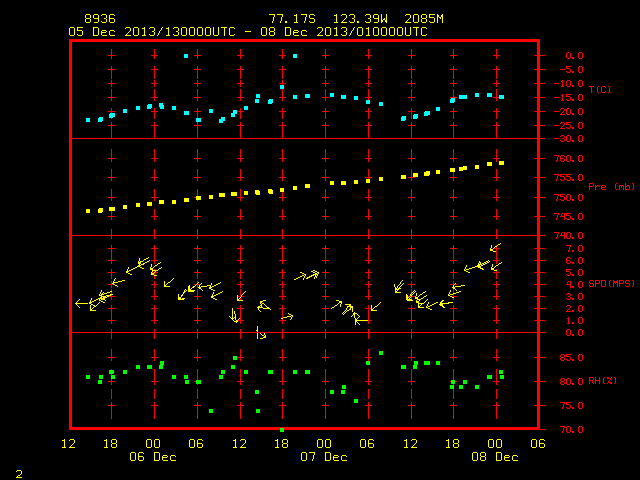Click the first yellow pressure data point
Screen dimensions: 640x480
click(88, 211)
